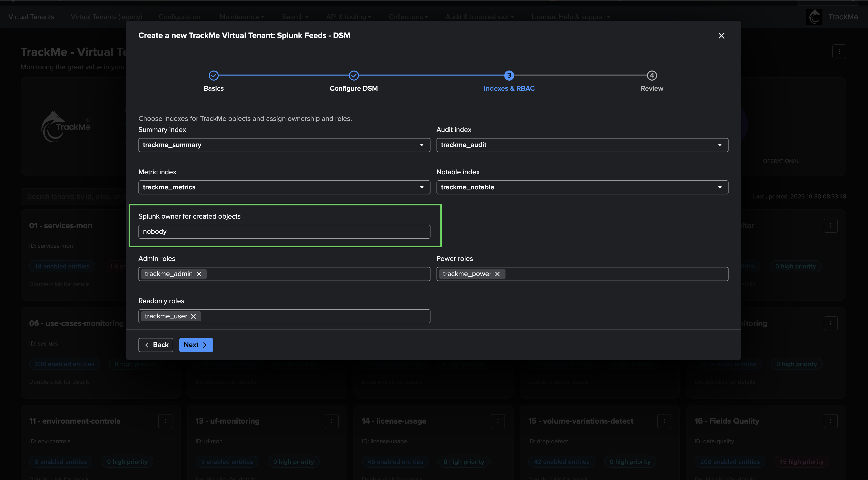The image size is (868, 480).
Task: Close the Create Virtual Tenant dialog
Action: (x=721, y=36)
